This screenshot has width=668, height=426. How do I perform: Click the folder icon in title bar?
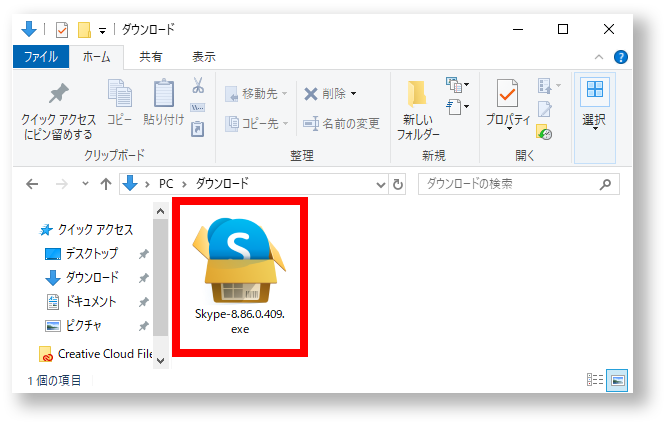(x=84, y=30)
